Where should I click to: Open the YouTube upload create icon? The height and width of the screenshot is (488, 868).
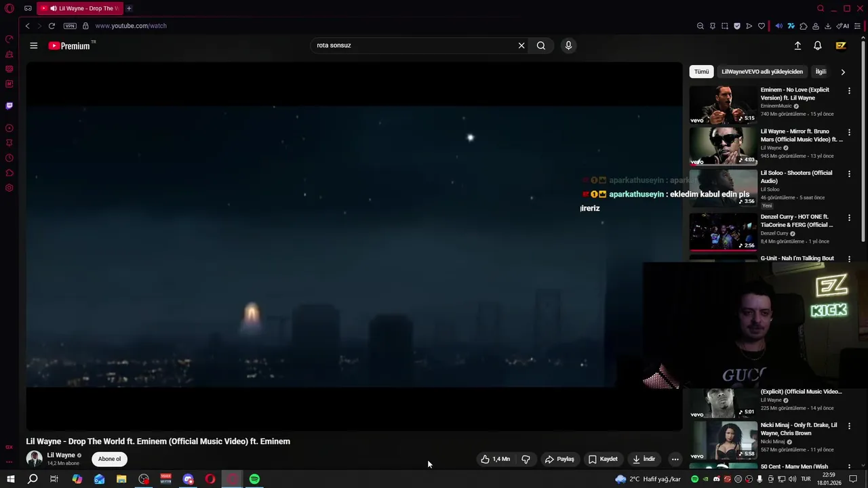point(797,45)
